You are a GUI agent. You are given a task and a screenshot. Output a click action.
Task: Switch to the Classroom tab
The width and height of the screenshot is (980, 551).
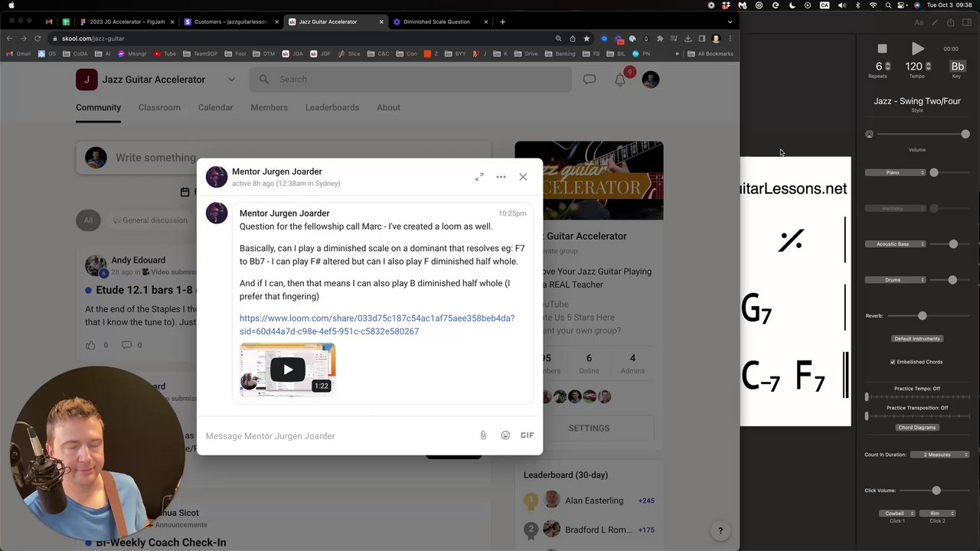click(159, 107)
